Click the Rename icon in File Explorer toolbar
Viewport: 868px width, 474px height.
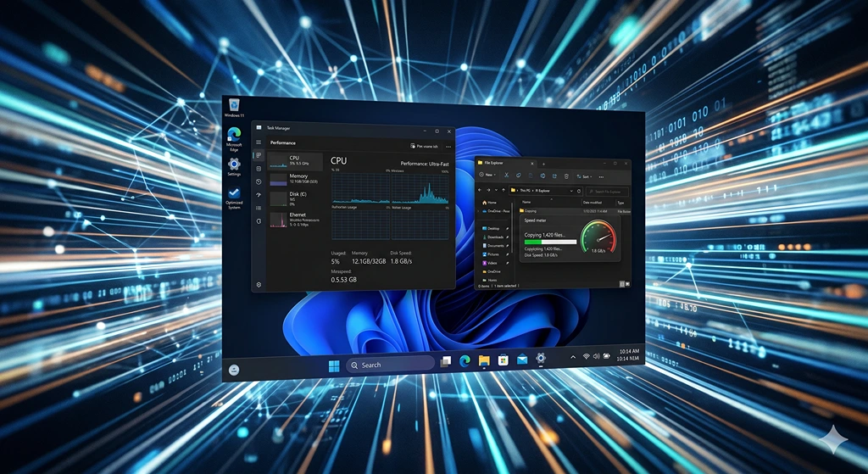542,176
